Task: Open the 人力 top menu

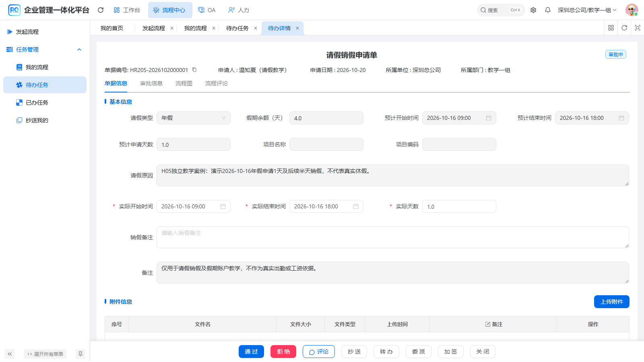Action: pyautogui.click(x=239, y=10)
